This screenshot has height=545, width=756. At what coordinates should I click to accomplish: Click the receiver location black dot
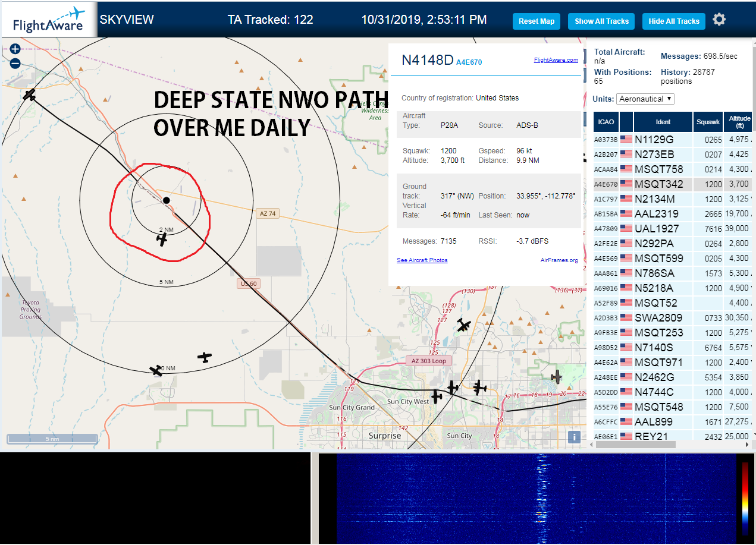coord(167,200)
